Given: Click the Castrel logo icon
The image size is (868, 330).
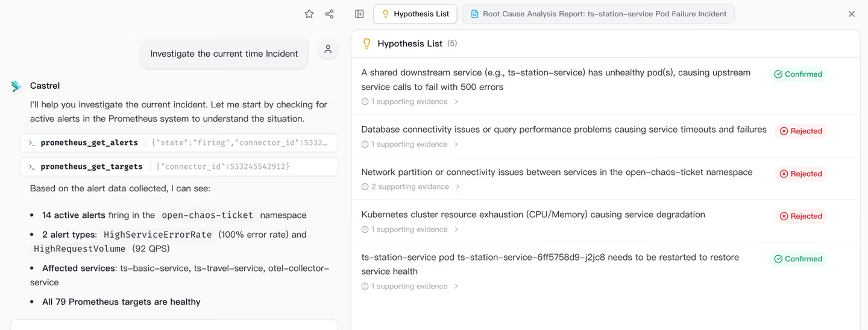Looking at the screenshot, I should [16, 86].
